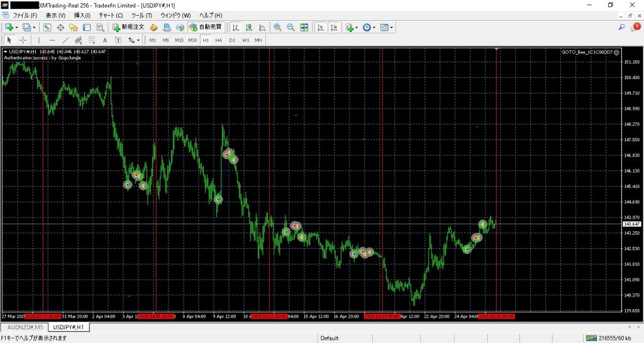Switch to the M15 timeframe
The height and width of the screenshot is (343, 644).
[x=179, y=40]
